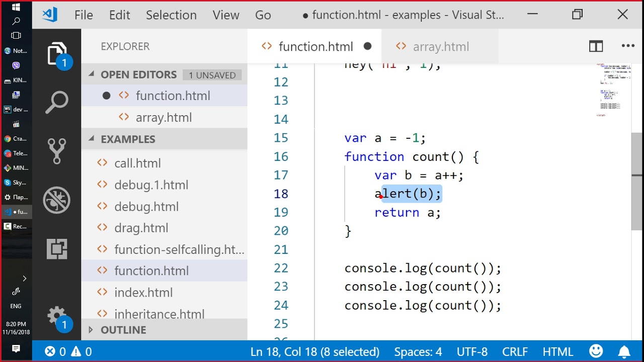Expand the Outline section
This screenshot has height=362, width=644.
pyautogui.click(x=91, y=330)
